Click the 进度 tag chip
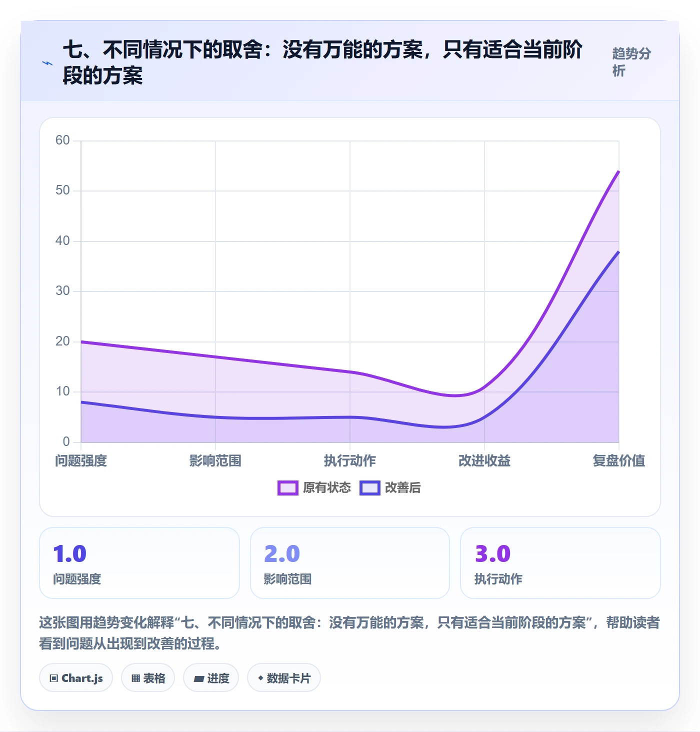This screenshot has width=700, height=732. point(211,678)
